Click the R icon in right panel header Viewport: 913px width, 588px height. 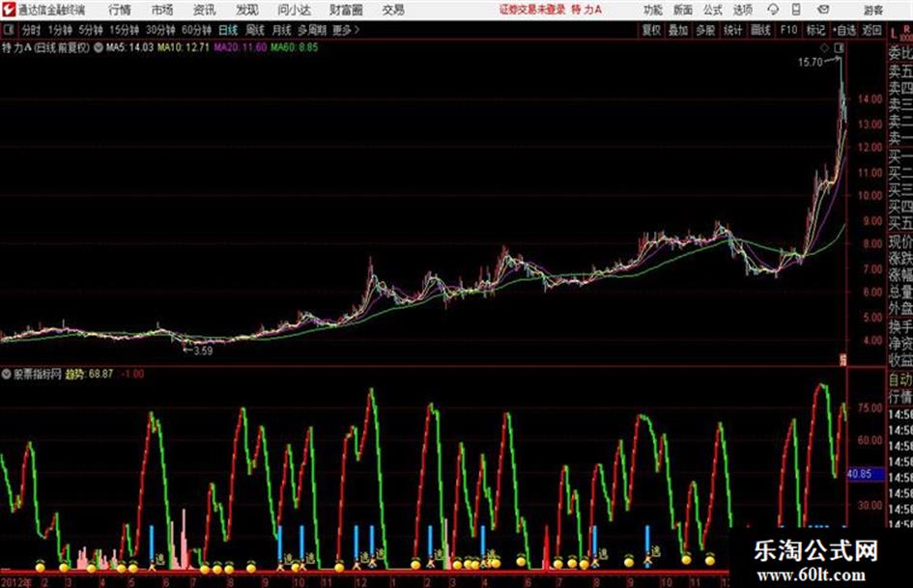pyautogui.click(x=906, y=29)
